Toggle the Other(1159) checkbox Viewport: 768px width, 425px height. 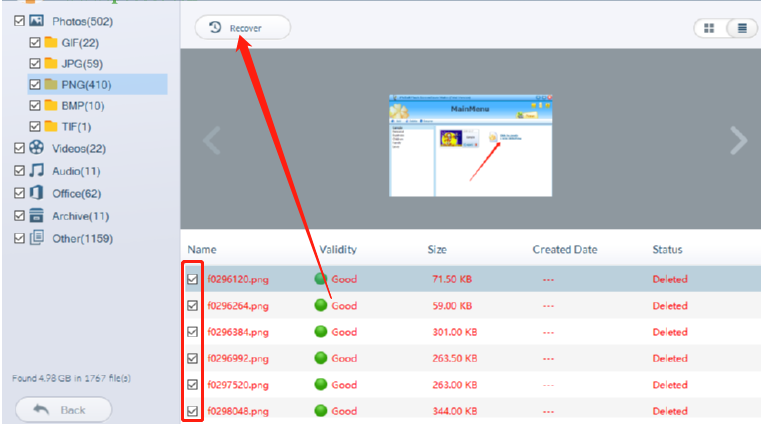[x=19, y=238]
